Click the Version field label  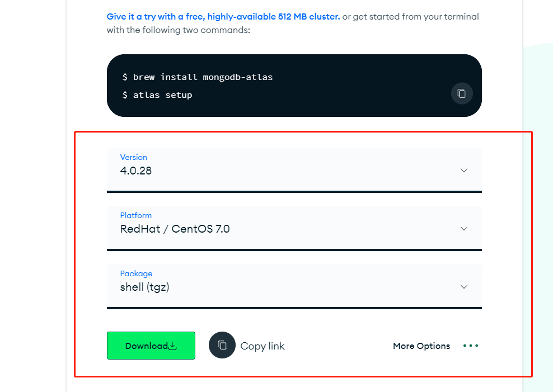click(134, 157)
